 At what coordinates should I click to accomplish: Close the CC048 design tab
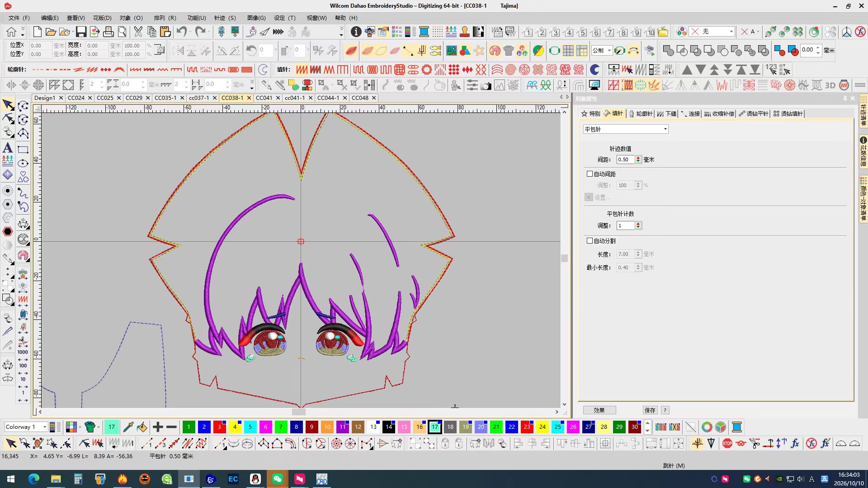pyautogui.click(x=374, y=98)
